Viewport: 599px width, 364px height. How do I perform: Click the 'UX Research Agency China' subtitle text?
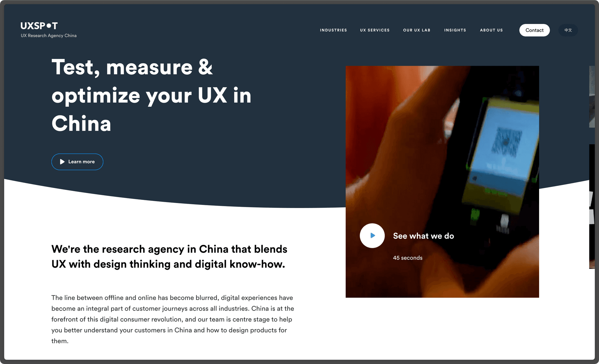(48, 36)
